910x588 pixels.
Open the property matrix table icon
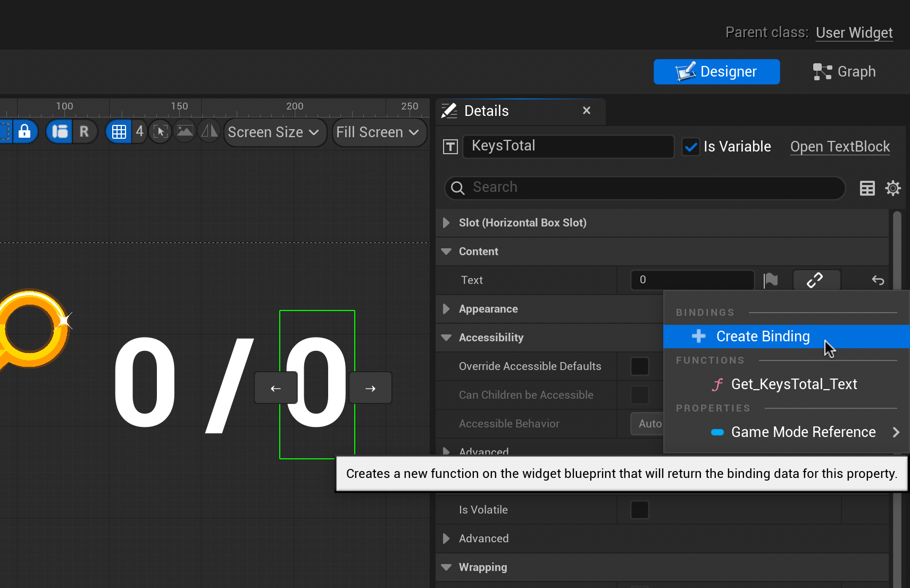point(867,188)
